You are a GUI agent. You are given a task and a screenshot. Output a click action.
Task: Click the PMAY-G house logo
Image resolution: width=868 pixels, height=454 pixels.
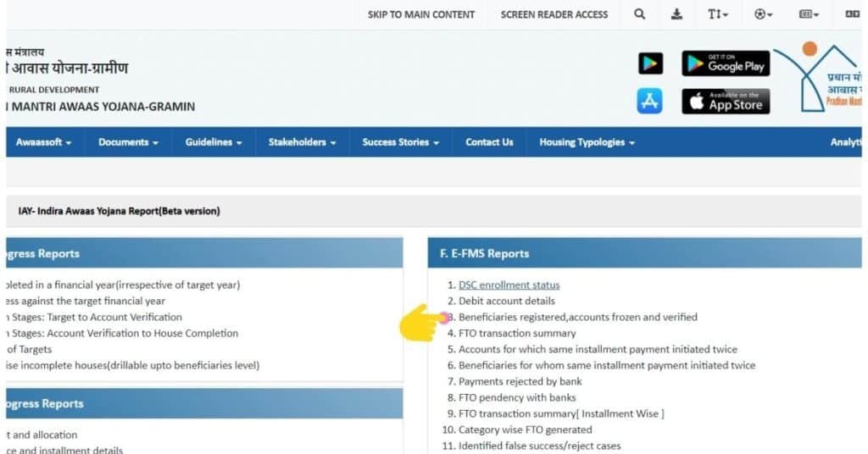pos(820,77)
